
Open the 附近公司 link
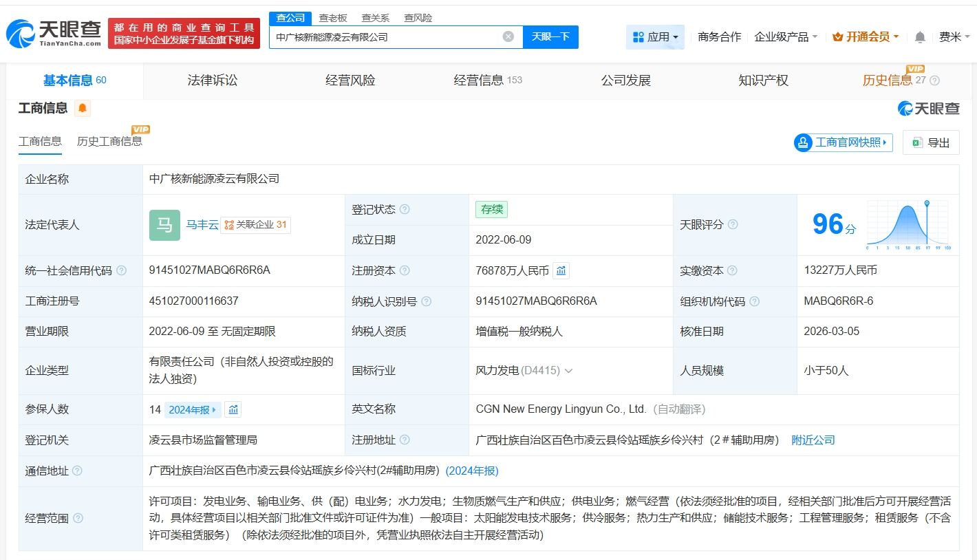pos(813,440)
